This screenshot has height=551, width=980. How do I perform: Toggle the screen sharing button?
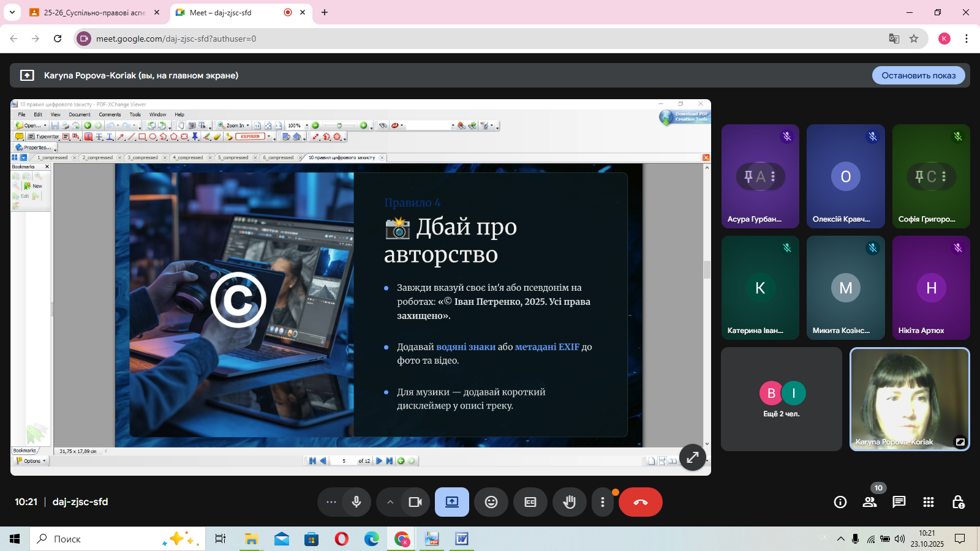pos(452,502)
